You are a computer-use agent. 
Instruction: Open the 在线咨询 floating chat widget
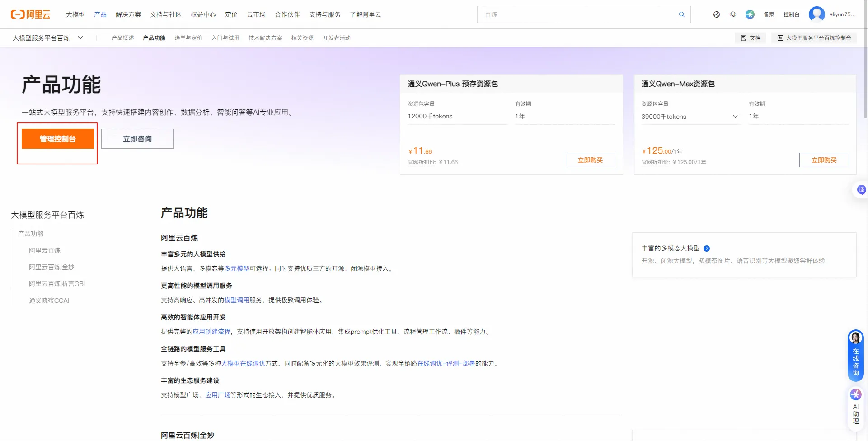tap(855, 356)
